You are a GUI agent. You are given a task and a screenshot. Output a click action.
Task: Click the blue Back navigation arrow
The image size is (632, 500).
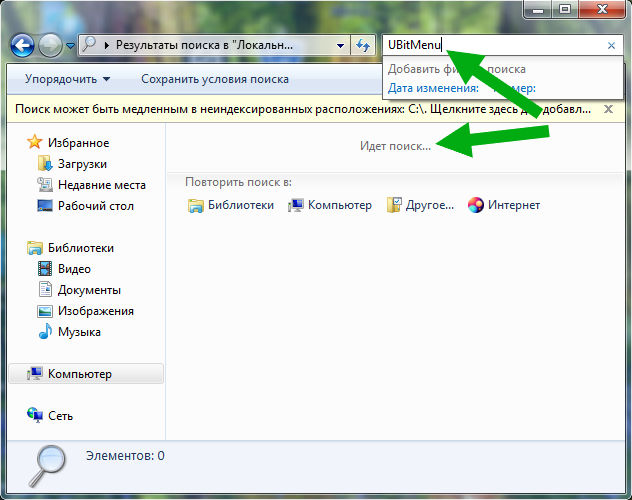22,45
